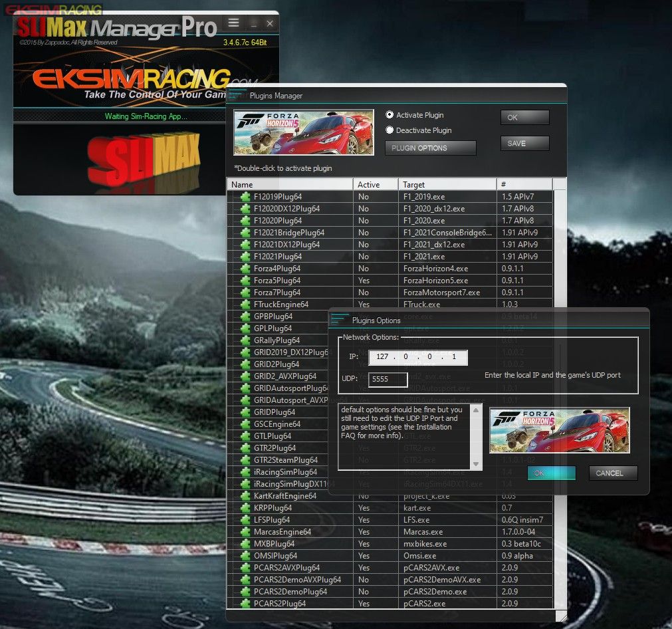Click the F12019Plug64 plugin icon
This screenshot has height=629, width=672.
(x=245, y=197)
